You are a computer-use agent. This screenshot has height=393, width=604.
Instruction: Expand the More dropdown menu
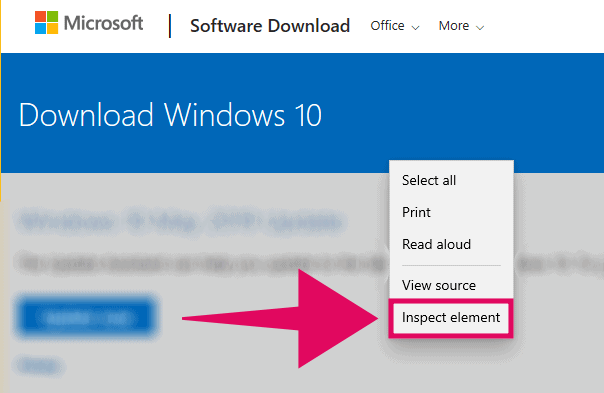click(x=461, y=26)
